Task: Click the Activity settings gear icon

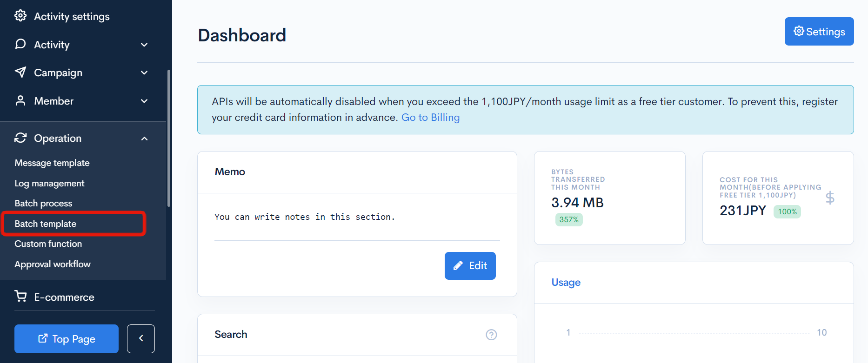Action: (x=21, y=15)
